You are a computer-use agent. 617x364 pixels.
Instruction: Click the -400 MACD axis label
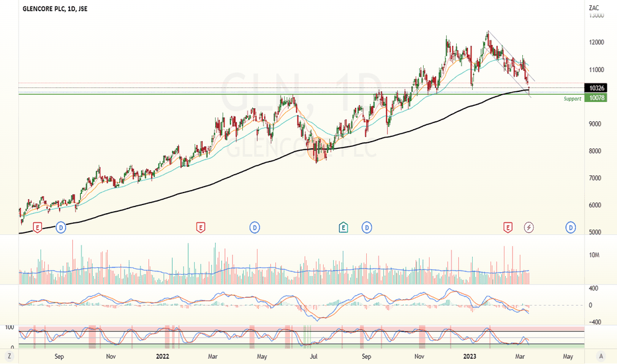[594, 322]
